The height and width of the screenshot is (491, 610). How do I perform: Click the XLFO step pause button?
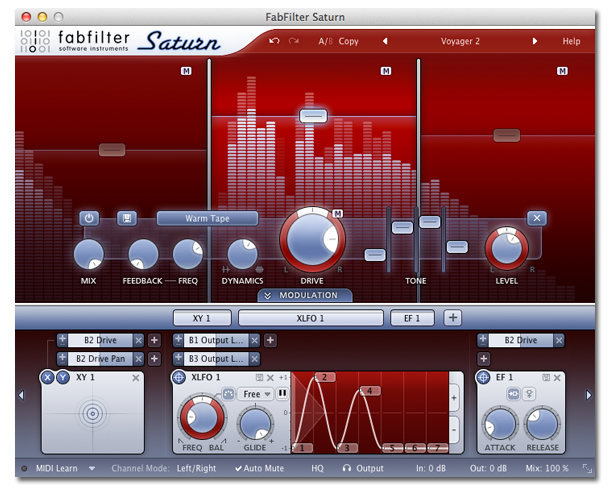coord(282,394)
